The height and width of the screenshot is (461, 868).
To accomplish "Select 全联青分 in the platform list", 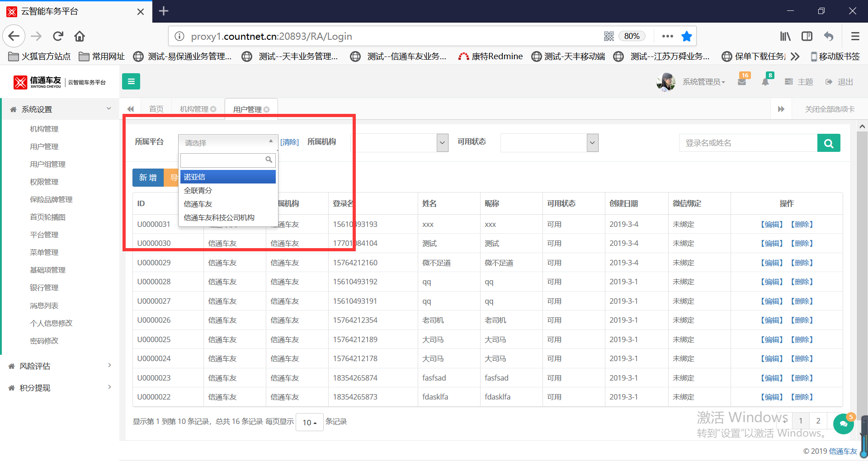I will tap(228, 190).
